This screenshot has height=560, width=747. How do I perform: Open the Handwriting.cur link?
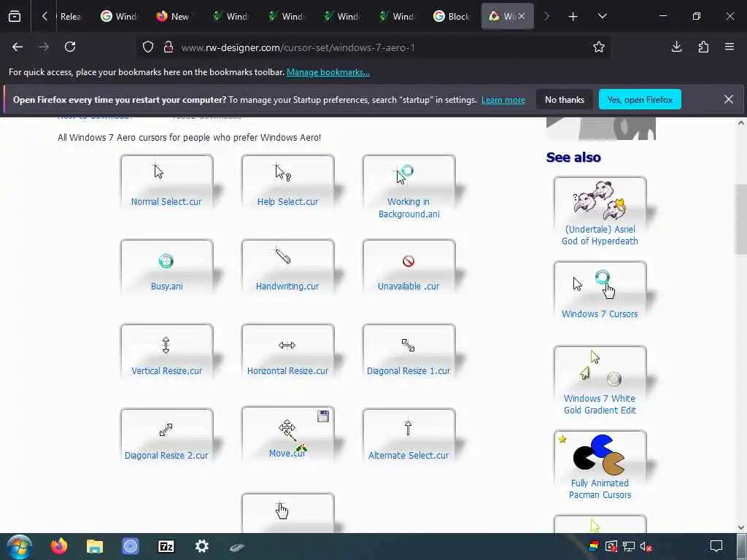pos(287,286)
